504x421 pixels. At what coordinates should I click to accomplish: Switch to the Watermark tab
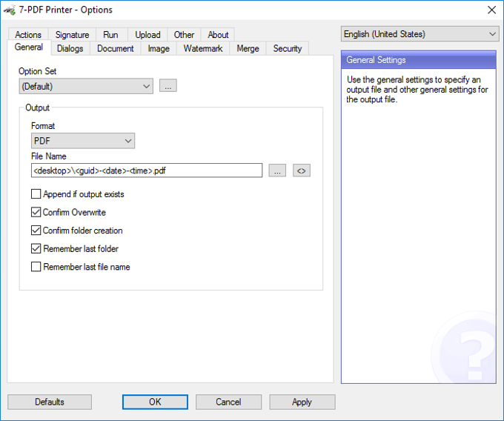203,49
